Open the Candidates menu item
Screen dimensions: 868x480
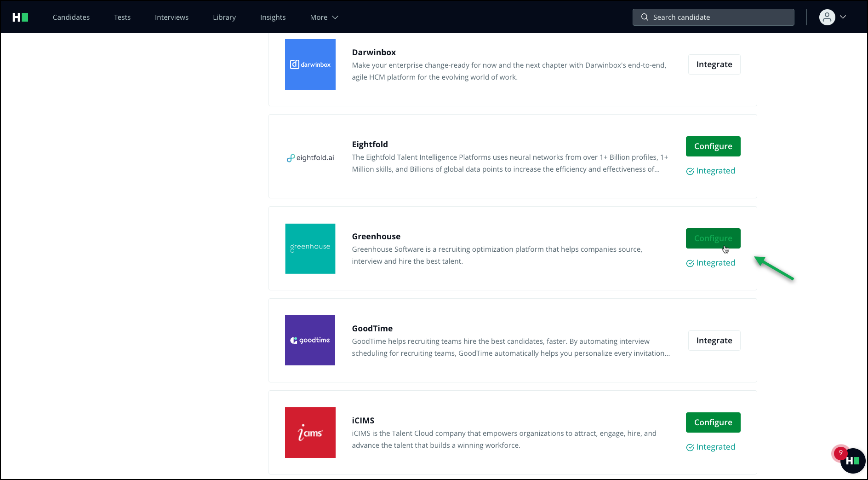[71, 17]
